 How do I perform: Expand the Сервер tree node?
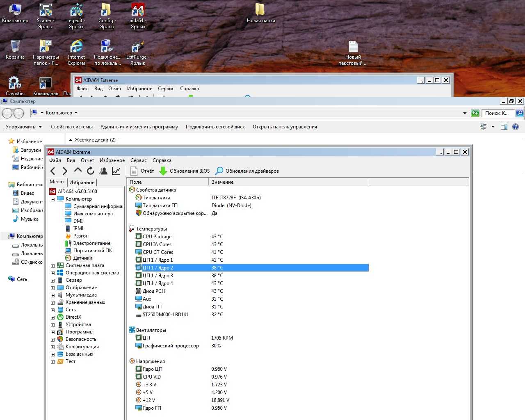[52, 281]
